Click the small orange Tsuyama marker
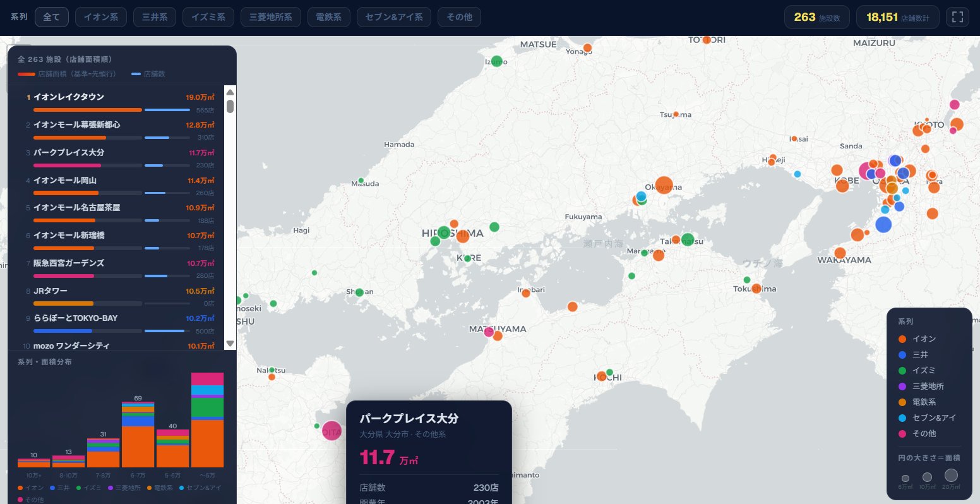 676,114
